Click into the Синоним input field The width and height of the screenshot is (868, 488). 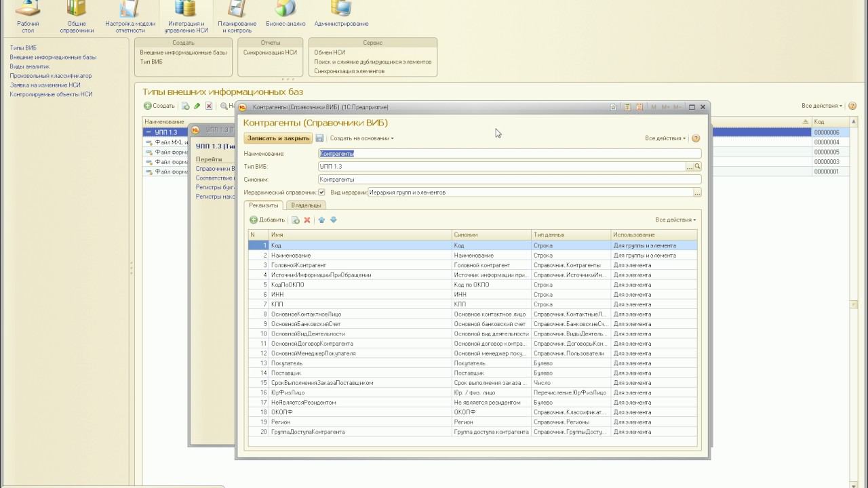(509, 180)
